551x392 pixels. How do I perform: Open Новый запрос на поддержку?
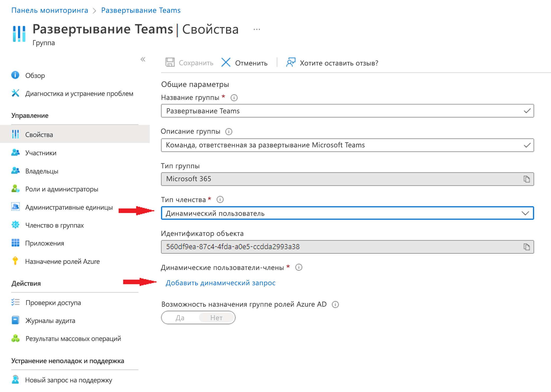point(69,380)
